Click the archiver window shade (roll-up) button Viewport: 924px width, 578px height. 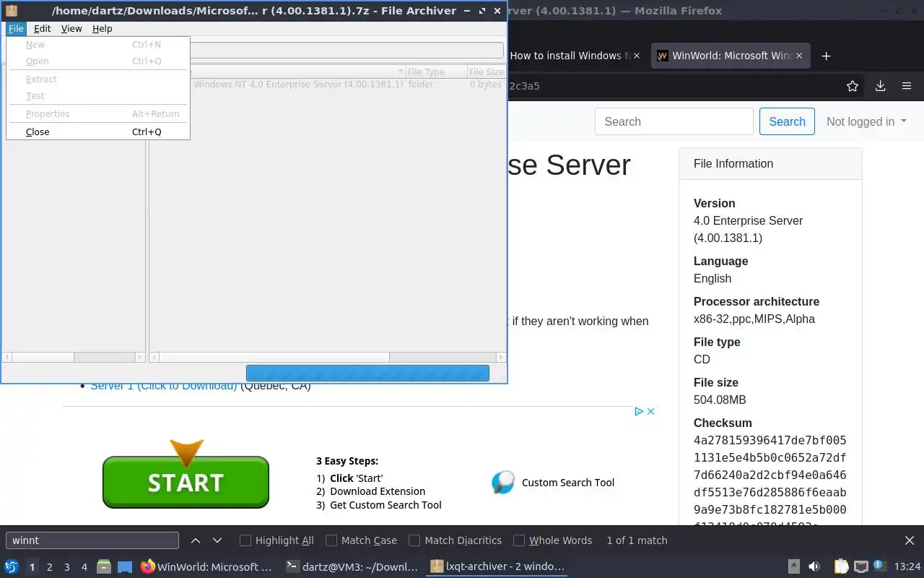tap(467, 11)
